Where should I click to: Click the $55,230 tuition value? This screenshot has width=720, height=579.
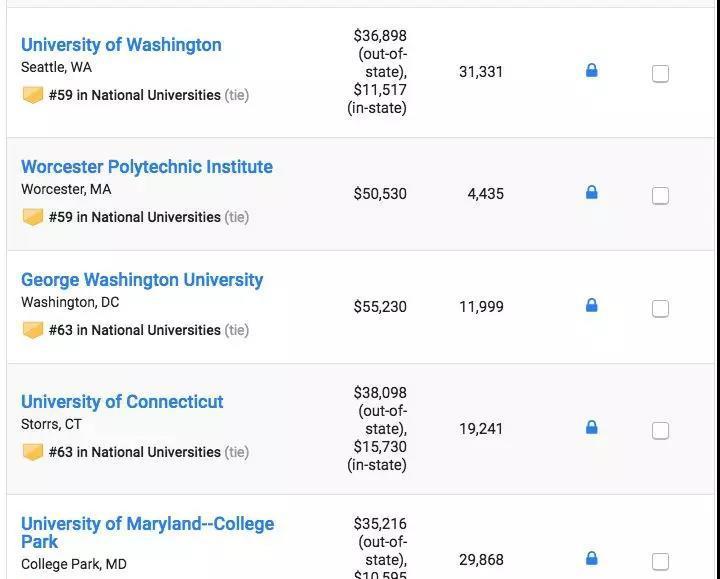[380, 307]
